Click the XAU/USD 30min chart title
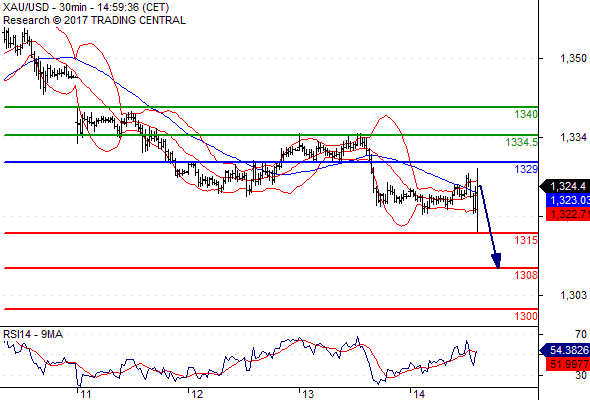590x400 pixels. 86,7
